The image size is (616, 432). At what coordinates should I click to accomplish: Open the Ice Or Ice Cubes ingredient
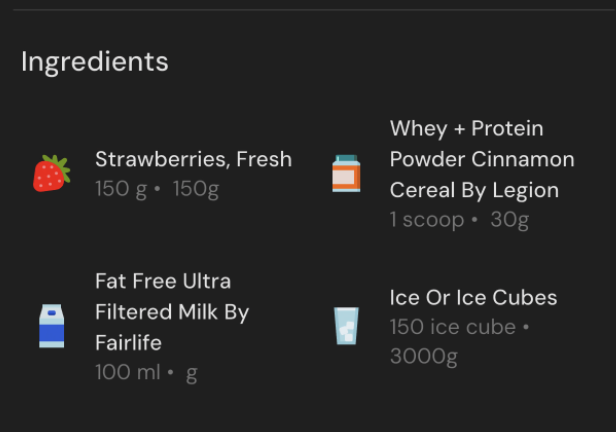(x=473, y=298)
